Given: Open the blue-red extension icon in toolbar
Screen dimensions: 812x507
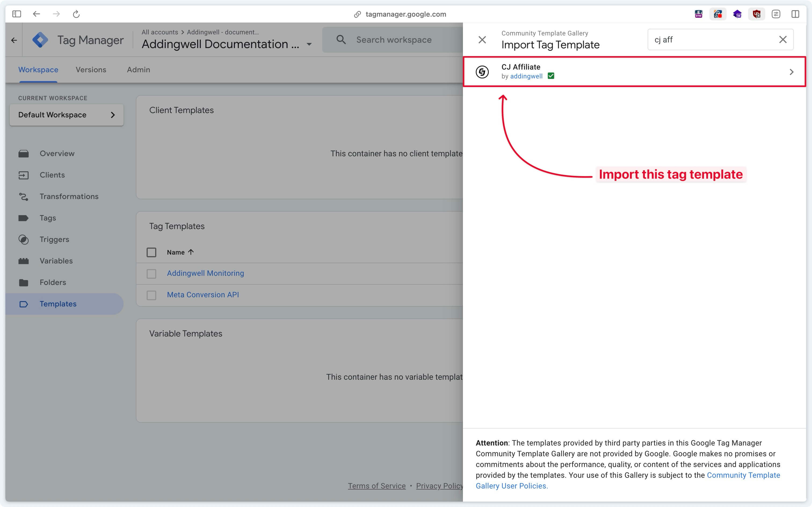Looking at the screenshot, I should click(718, 14).
